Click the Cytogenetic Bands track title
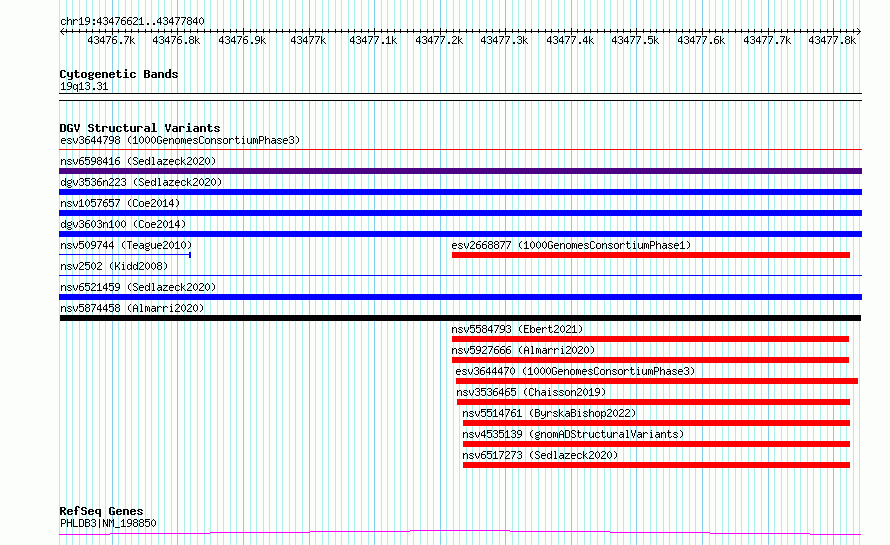This screenshot has height=545, width=890. click(119, 74)
